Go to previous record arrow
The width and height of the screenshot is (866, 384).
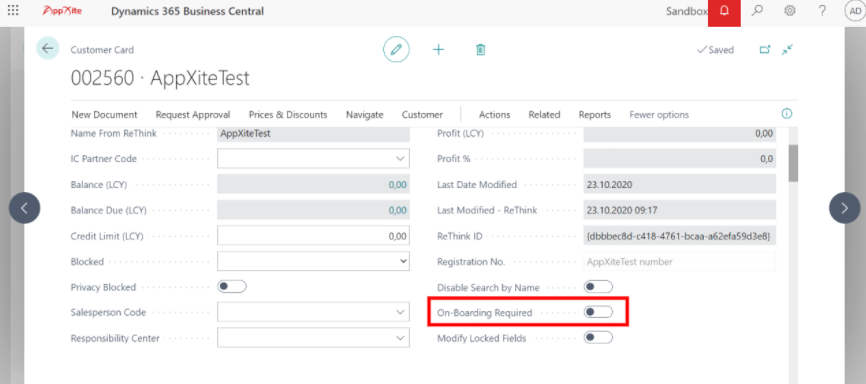pyautogui.click(x=24, y=208)
